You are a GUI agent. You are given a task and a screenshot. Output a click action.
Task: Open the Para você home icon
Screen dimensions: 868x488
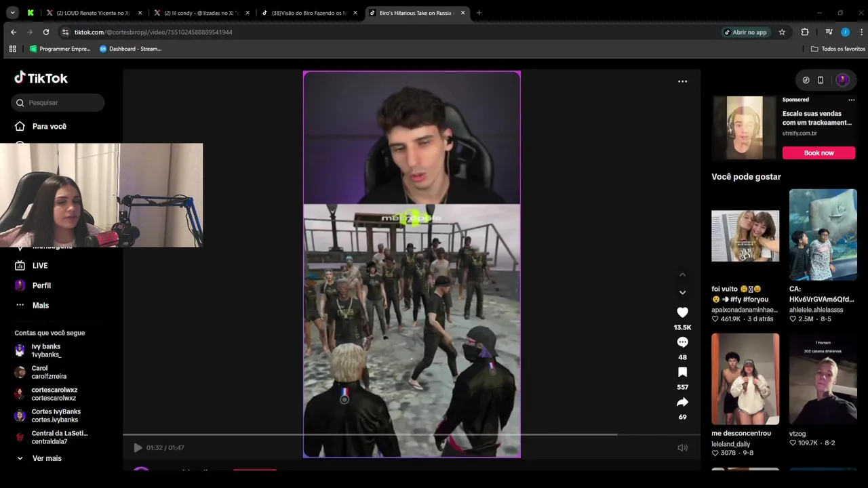point(20,126)
